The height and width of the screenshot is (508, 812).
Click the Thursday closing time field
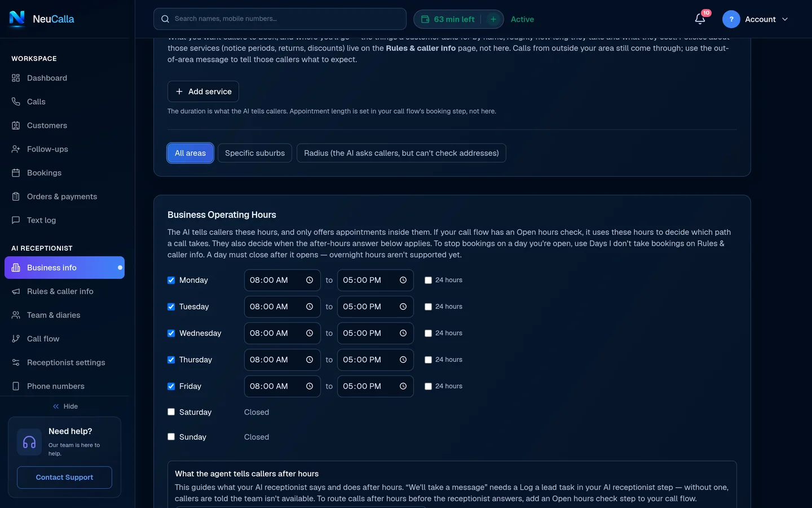click(x=376, y=360)
